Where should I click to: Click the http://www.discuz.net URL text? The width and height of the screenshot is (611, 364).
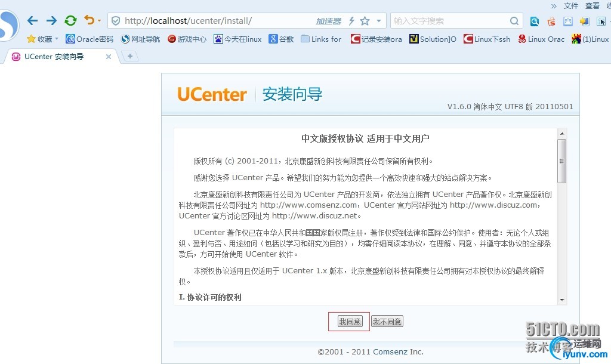click(x=314, y=215)
